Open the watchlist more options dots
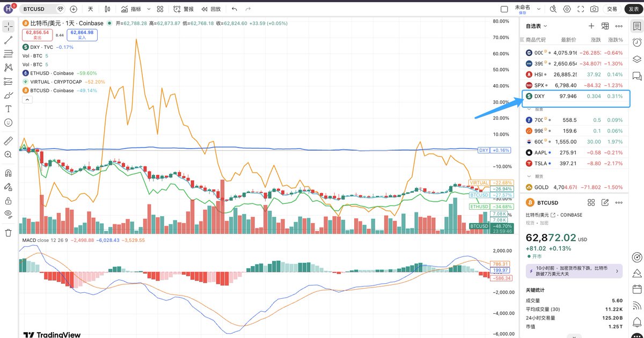The height and width of the screenshot is (338, 644). click(620, 26)
